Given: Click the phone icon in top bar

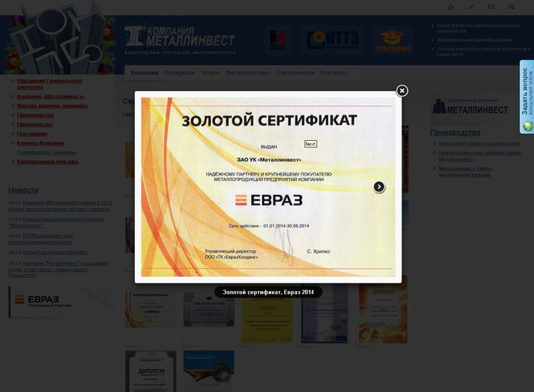Looking at the screenshot, I should [x=471, y=7].
